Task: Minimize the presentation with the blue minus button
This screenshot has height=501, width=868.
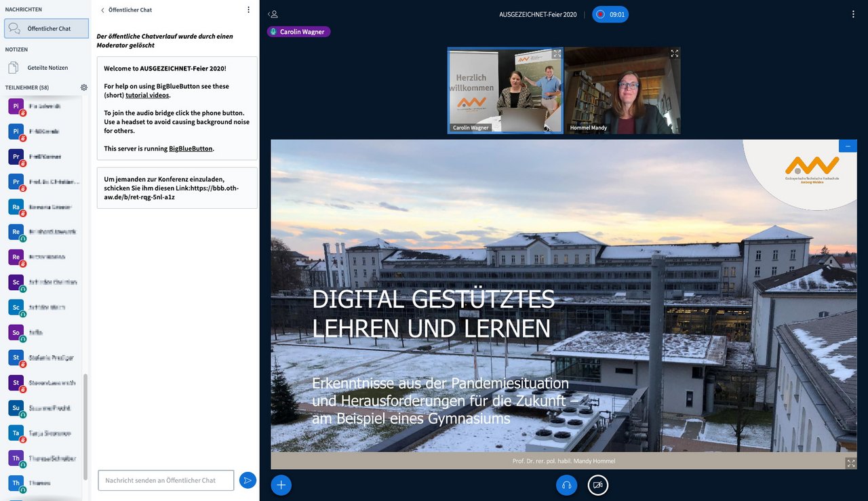Action: point(848,146)
